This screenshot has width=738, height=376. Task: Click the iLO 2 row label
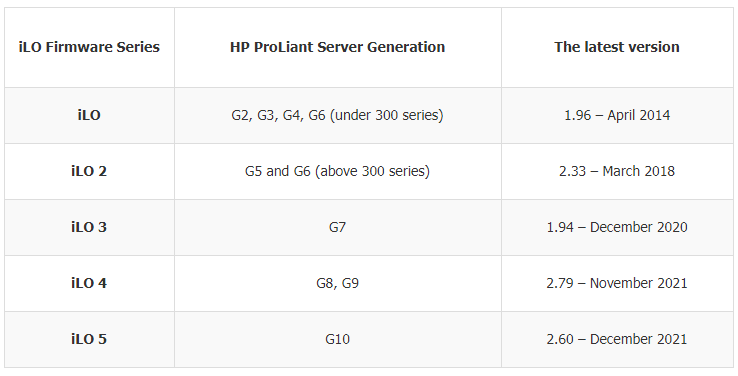point(89,171)
